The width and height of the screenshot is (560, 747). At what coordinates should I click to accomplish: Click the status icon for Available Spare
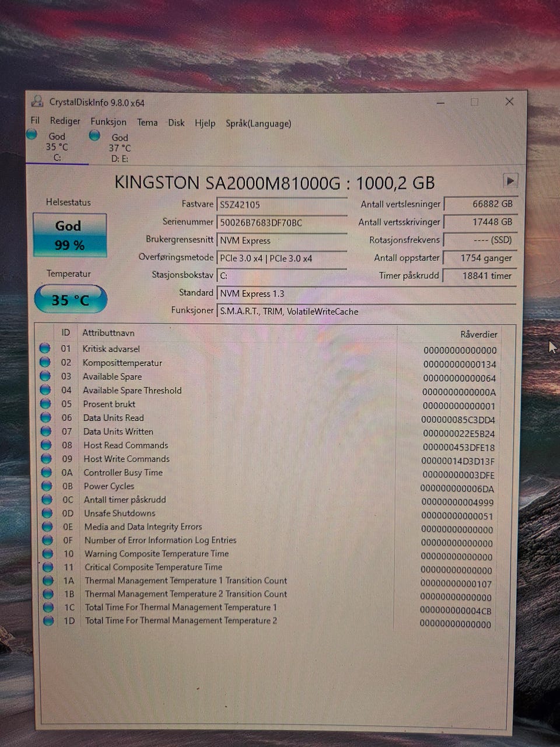pyautogui.click(x=45, y=376)
